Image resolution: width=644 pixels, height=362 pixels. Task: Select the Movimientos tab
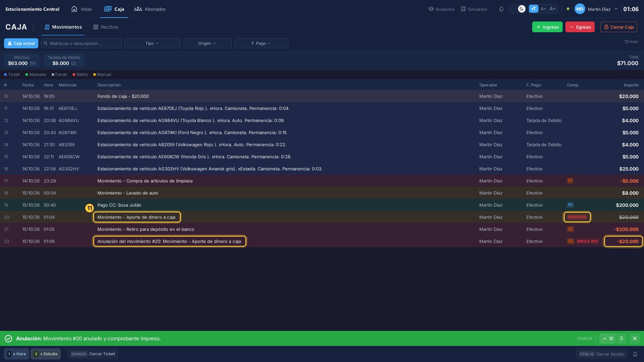click(x=63, y=27)
